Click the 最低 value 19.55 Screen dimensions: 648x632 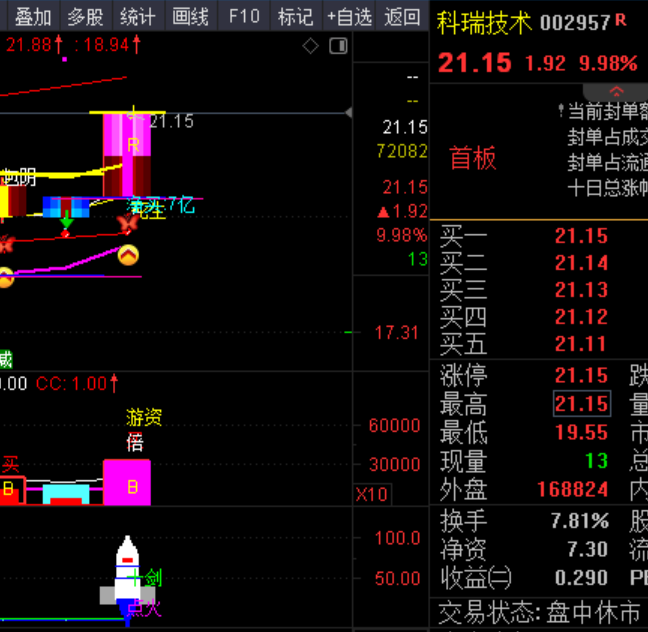point(581,432)
